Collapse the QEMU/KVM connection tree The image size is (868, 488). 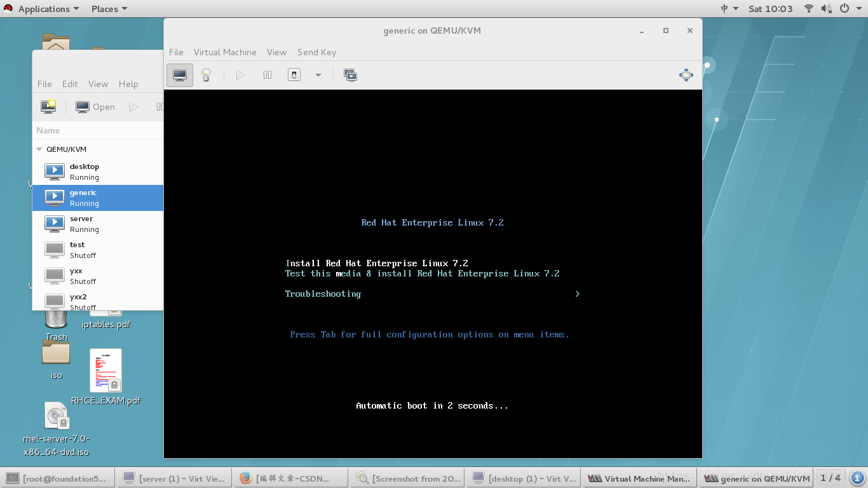pyautogui.click(x=39, y=149)
